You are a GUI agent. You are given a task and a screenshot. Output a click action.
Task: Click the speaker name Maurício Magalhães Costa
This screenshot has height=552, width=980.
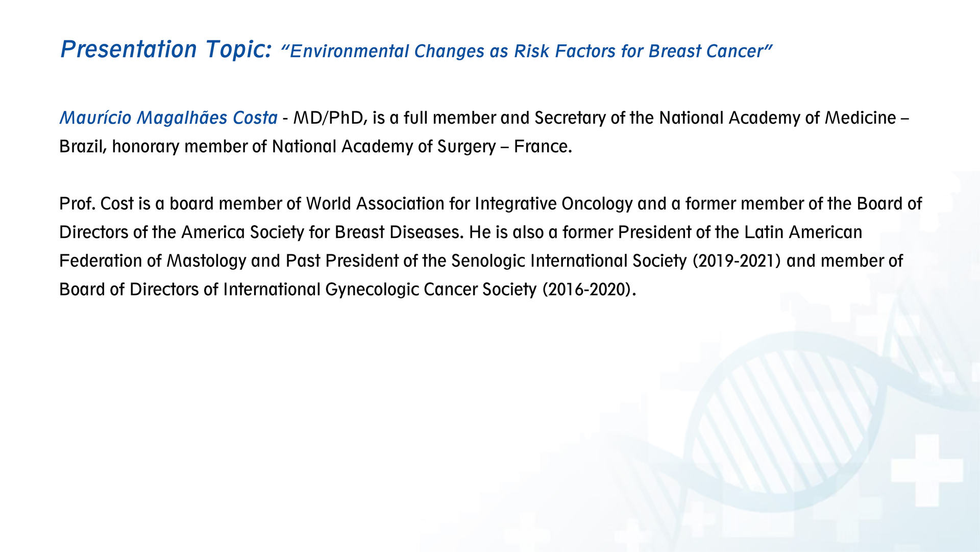click(x=168, y=118)
